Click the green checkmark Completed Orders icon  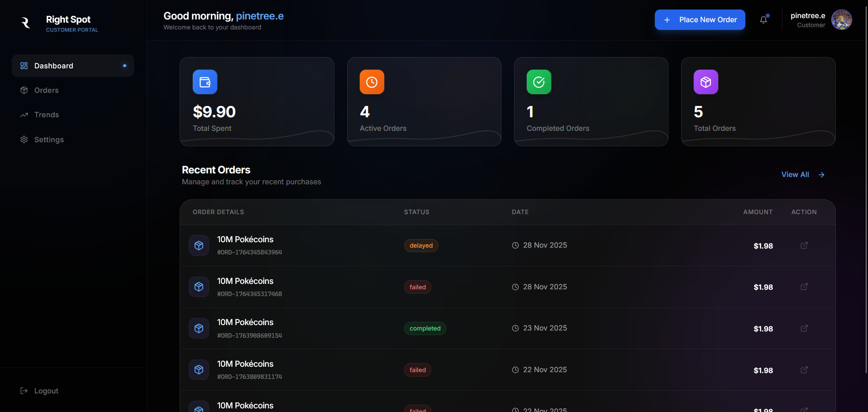pyautogui.click(x=539, y=82)
